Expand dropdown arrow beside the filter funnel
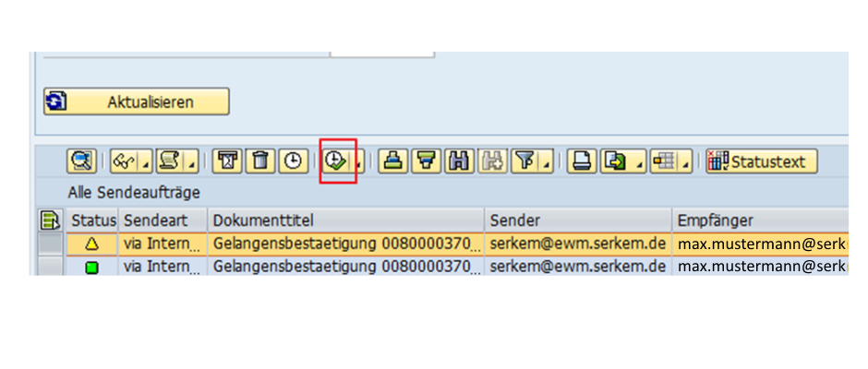Image resolution: width=868 pixels, height=369 pixels. coord(547,165)
